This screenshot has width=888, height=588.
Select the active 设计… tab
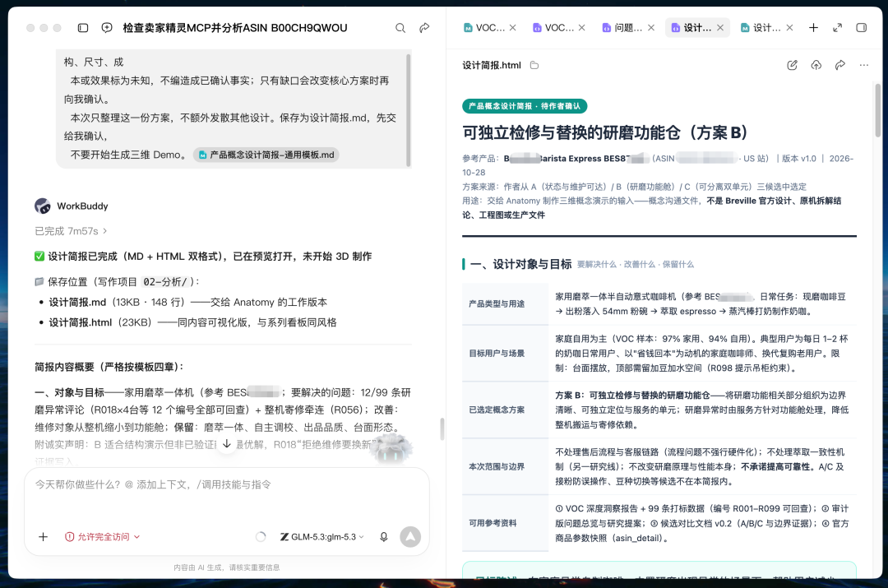pyautogui.click(x=691, y=28)
